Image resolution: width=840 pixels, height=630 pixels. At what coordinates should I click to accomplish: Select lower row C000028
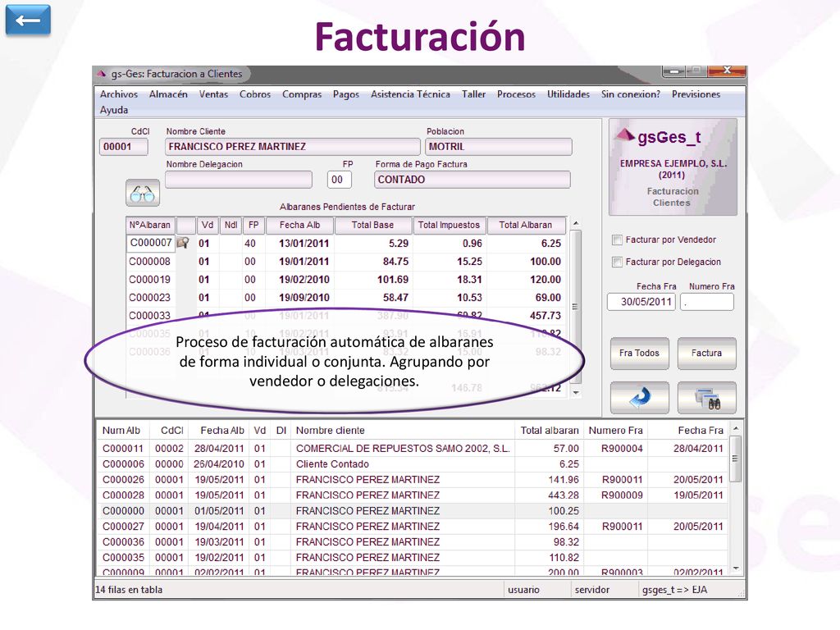(x=413, y=495)
